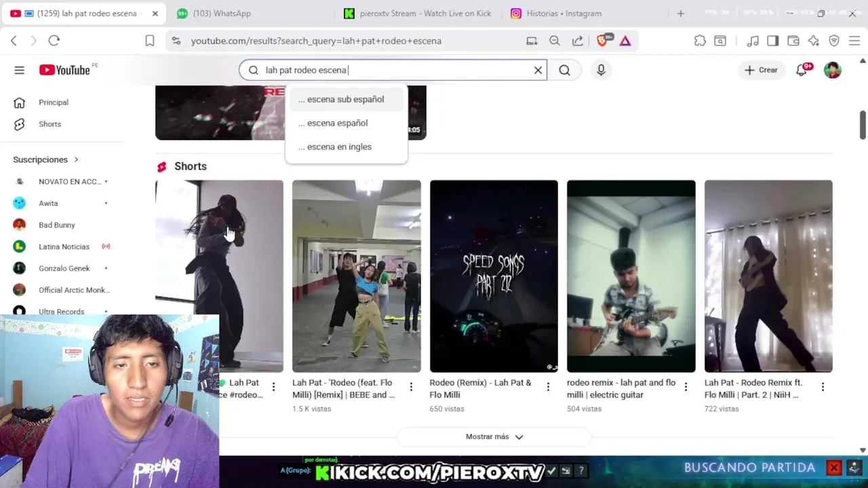Go back with browser back arrow
The width and height of the screenshot is (868, 488).
coord(14,41)
